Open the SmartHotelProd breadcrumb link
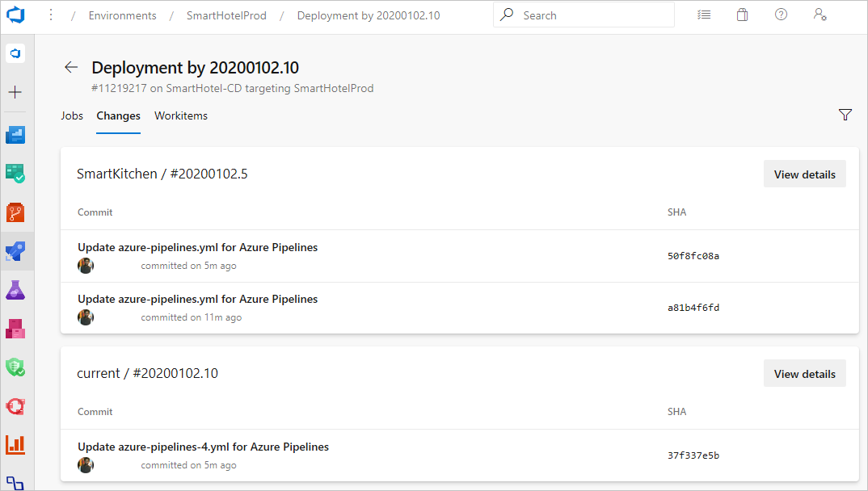The height and width of the screenshot is (491, 868). coord(226,15)
